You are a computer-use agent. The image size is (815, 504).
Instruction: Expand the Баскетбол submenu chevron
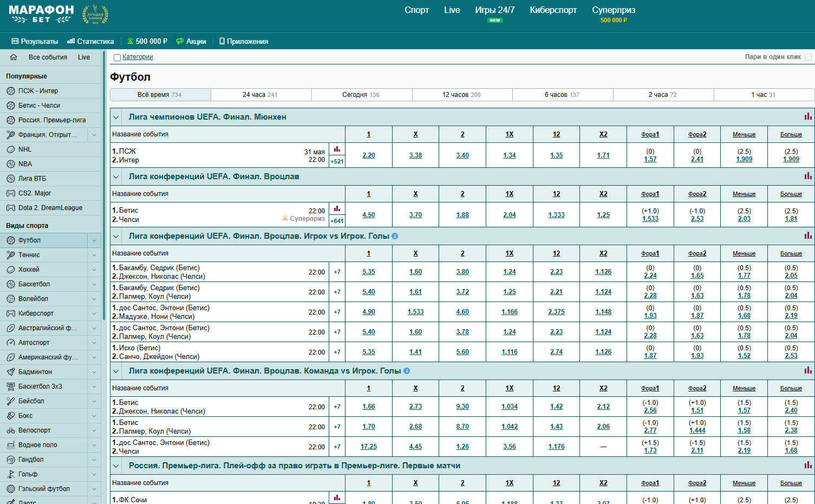point(94,284)
